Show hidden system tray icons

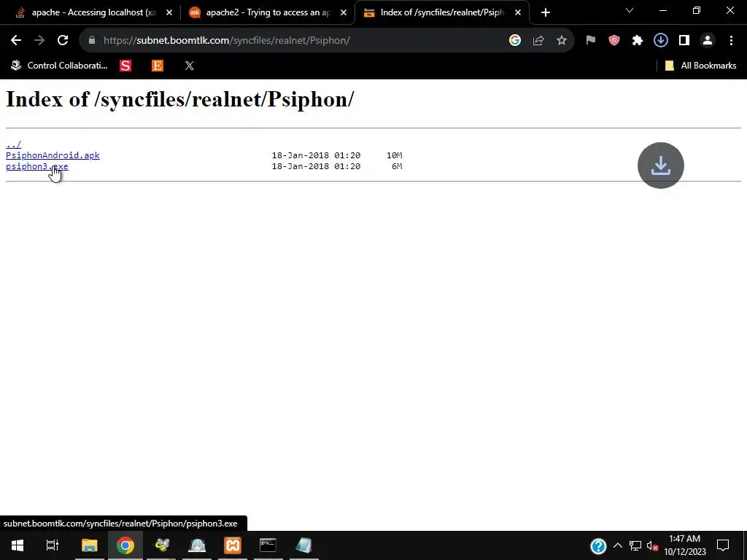[618, 545]
